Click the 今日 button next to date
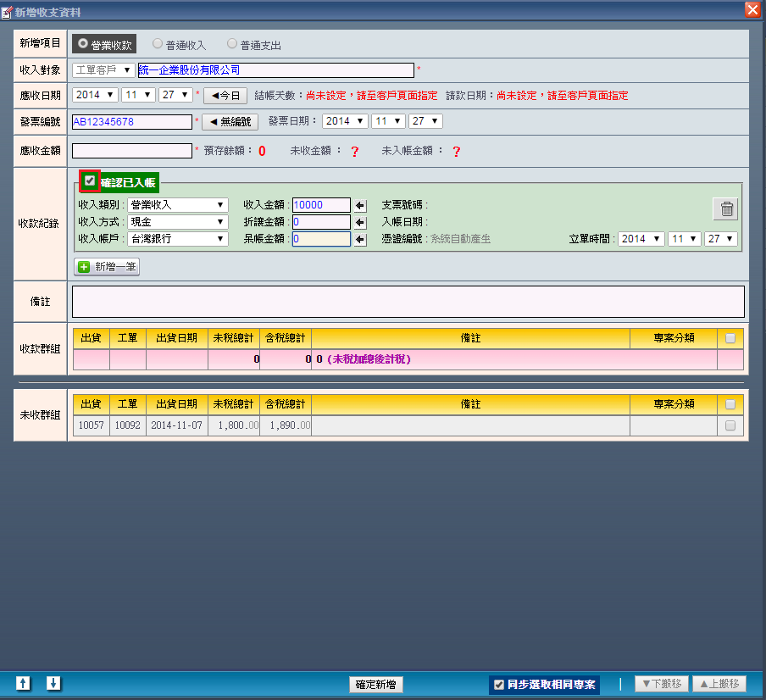 225,96
